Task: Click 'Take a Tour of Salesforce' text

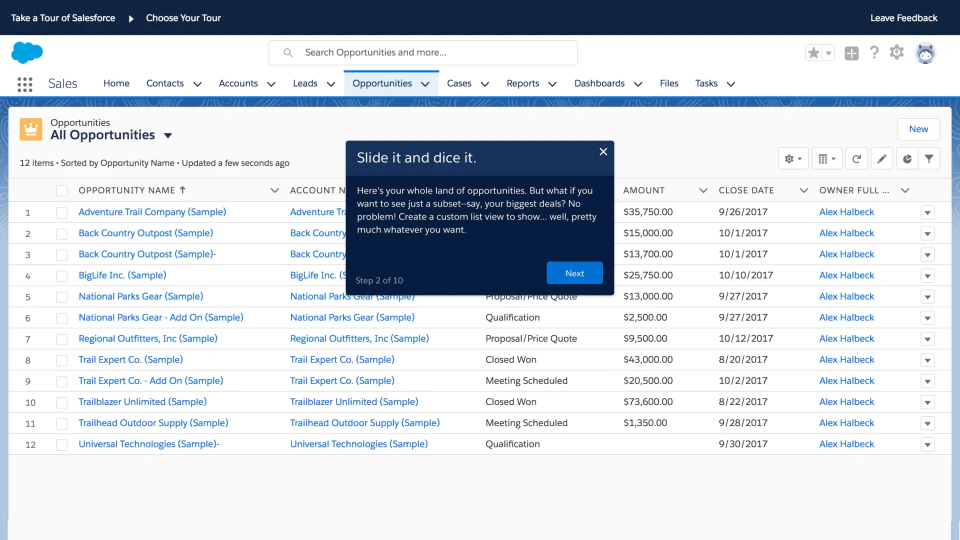Action: (63, 18)
